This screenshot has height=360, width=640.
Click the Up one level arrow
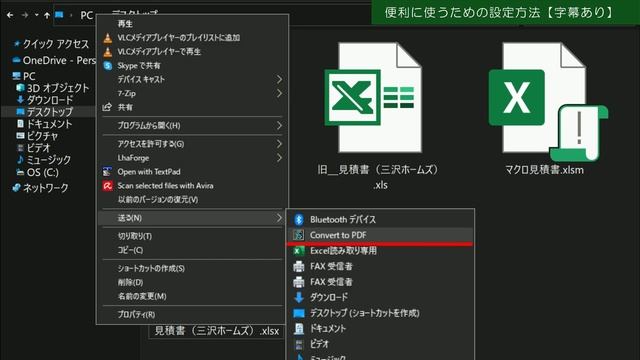click(47, 16)
